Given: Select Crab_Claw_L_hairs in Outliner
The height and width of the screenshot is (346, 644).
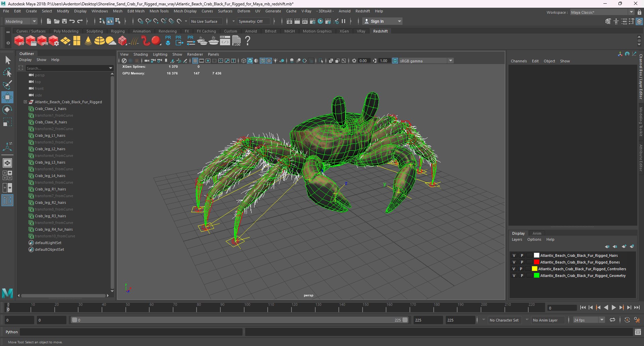Looking at the screenshot, I should (51, 109).
